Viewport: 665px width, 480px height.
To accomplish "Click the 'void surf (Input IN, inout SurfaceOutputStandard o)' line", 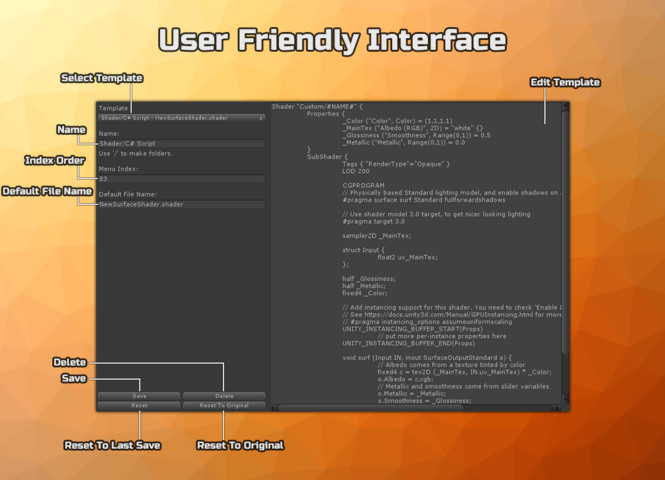I will pyautogui.click(x=427, y=357).
